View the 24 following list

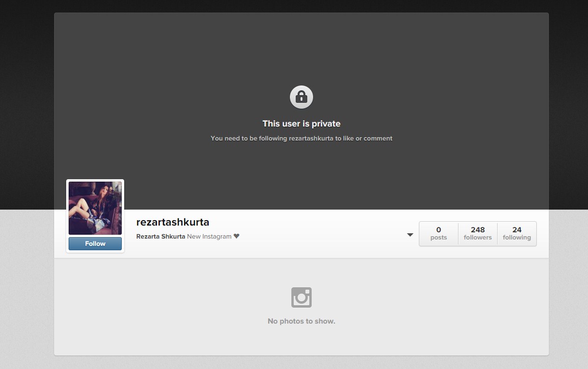point(516,234)
